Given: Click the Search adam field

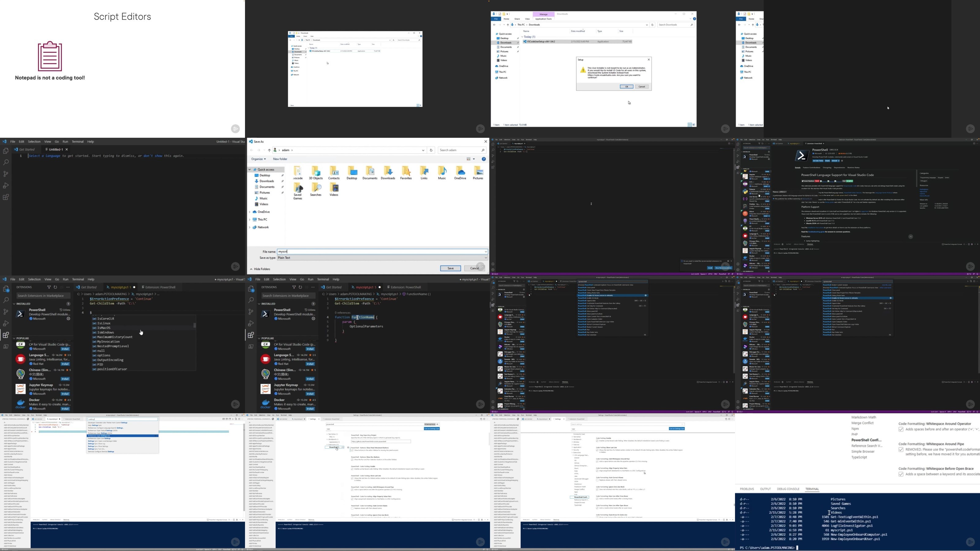Looking at the screenshot, I should click(462, 150).
